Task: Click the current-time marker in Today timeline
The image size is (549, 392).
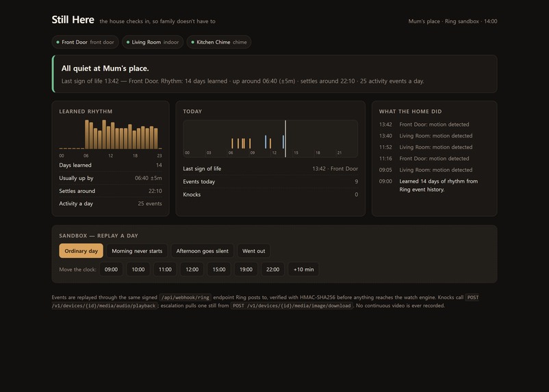Action: pyautogui.click(x=285, y=139)
